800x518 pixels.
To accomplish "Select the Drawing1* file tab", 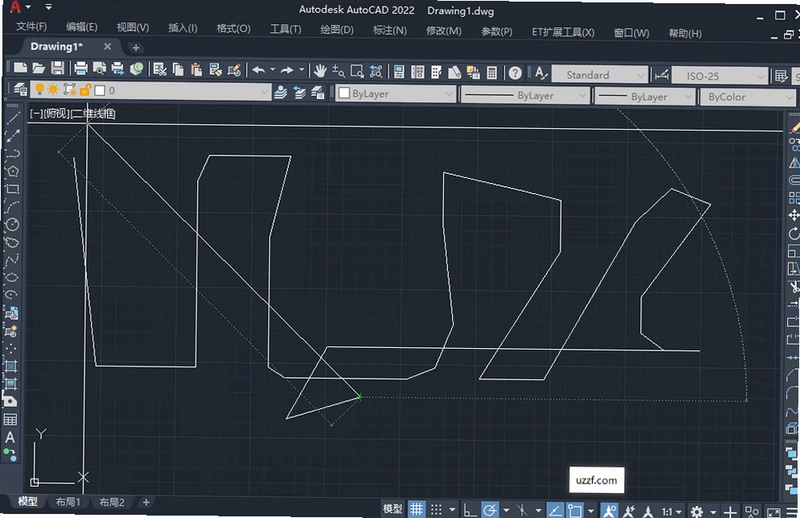I will (x=57, y=46).
